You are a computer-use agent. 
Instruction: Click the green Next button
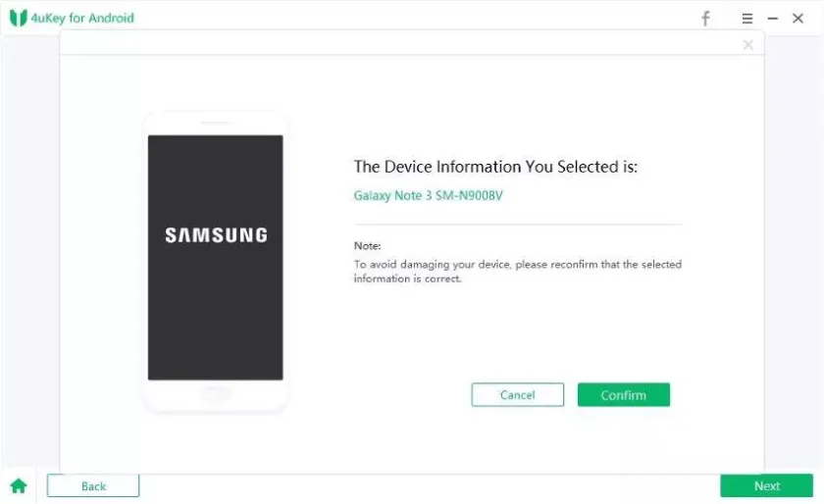(767, 486)
